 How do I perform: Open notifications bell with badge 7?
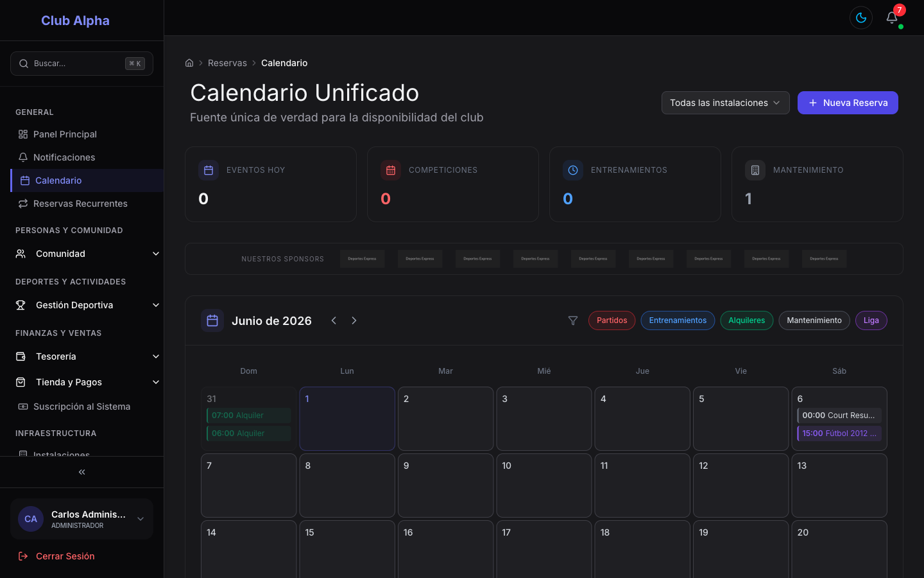coord(892,18)
